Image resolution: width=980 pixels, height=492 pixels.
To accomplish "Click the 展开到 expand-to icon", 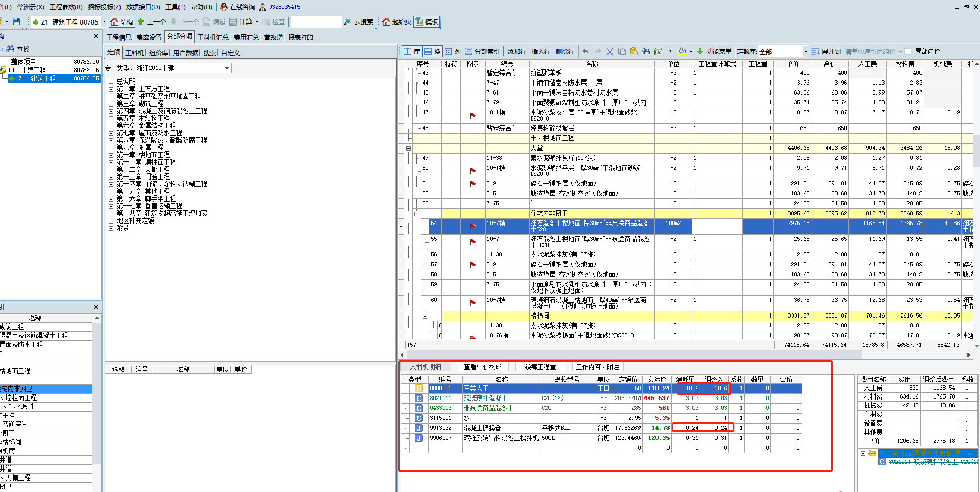I will [815, 51].
